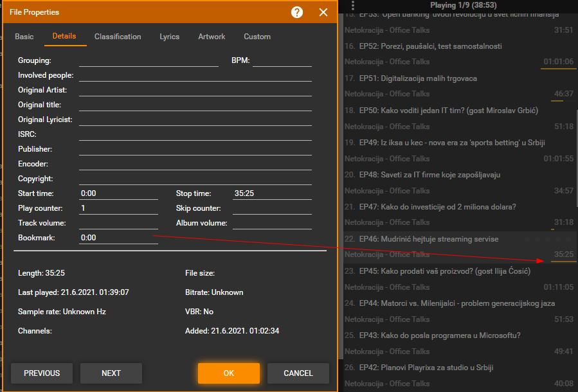Select track EP50: Kako voditi jedan IT tim
The image size is (578, 392).
click(x=460, y=111)
